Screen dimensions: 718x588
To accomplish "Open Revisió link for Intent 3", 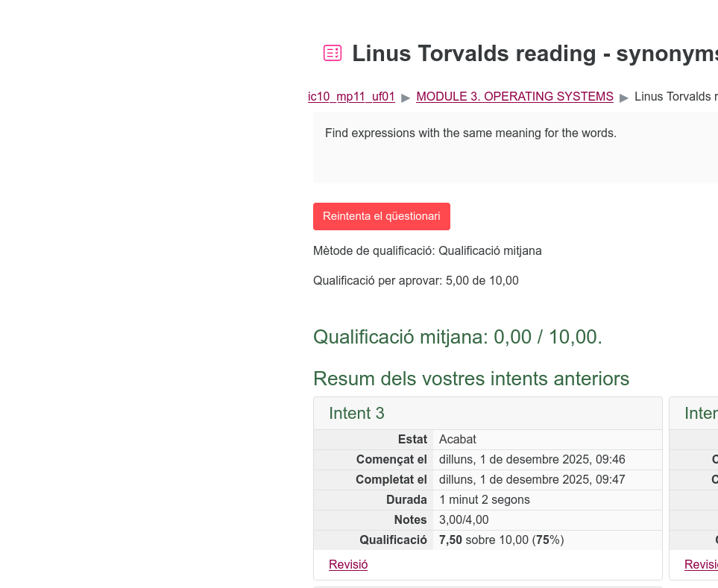I will point(348,564).
